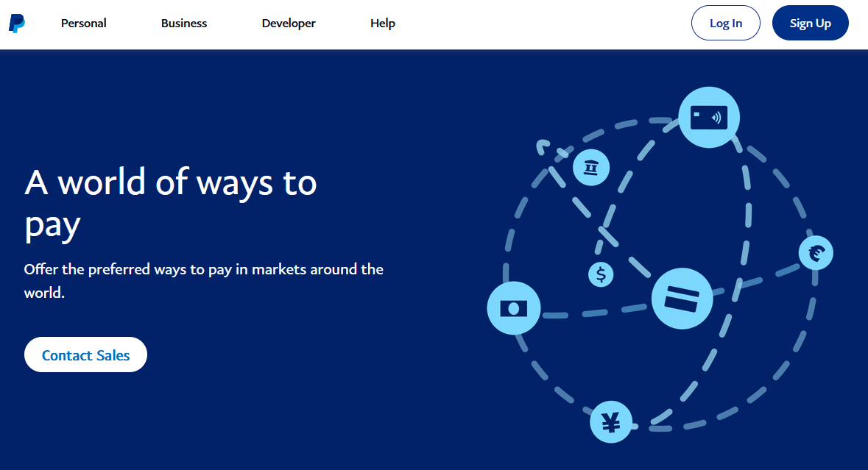The width and height of the screenshot is (868, 470).
Task: Click the euro currency icon
Action: (x=816, y=254)
